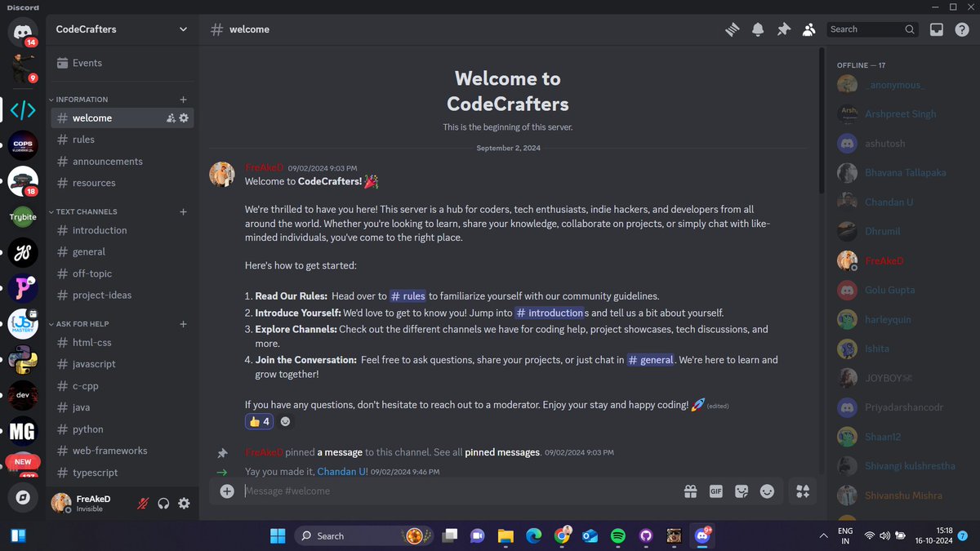The image size is (980, 551).
Task: Open the COPS server icon
Action: coord(23,145)
